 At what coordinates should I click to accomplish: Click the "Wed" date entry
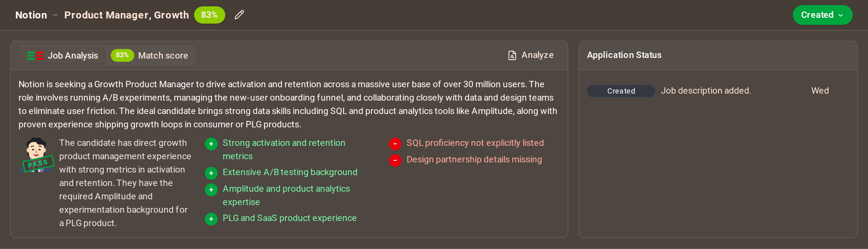[820, 90]
